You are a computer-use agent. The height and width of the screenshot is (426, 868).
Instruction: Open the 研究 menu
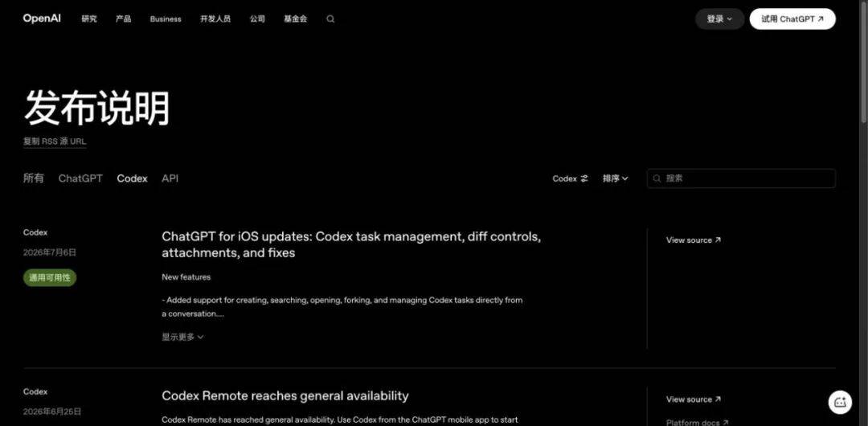point(89,18)
